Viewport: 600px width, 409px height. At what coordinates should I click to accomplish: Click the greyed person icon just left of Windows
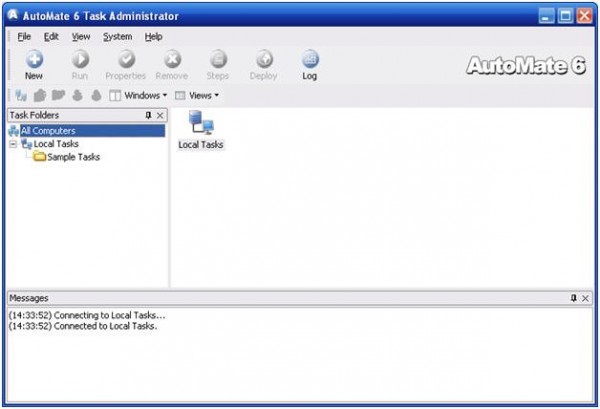(96, 95)
